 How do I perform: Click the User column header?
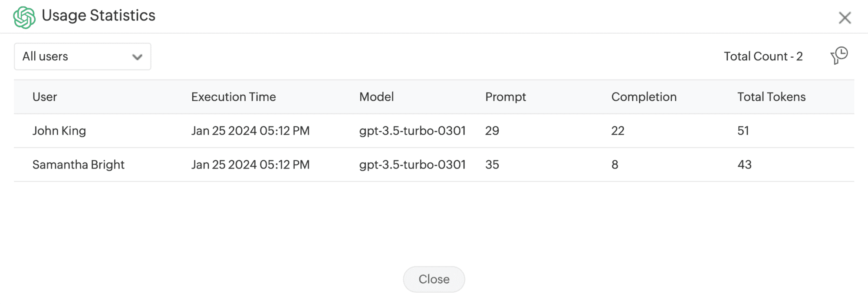[45, 97]
